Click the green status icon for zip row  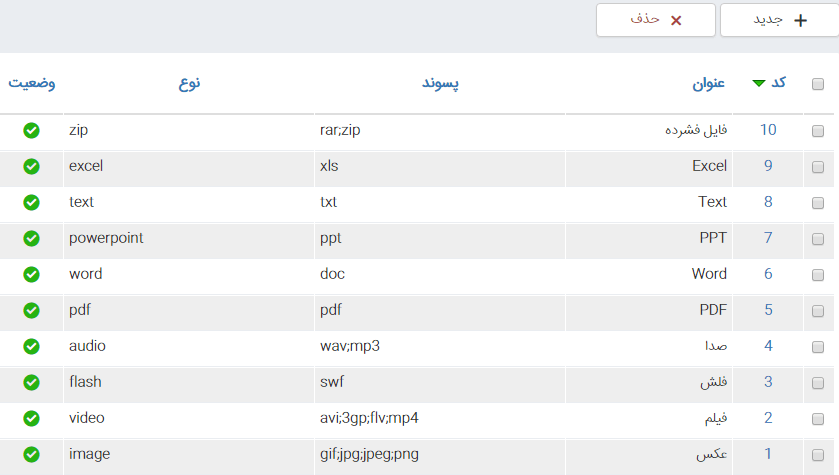31,130
